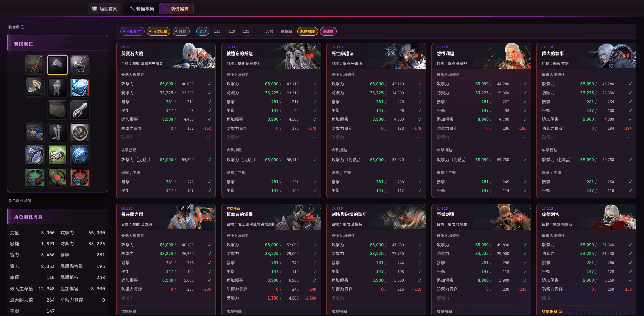644x316 pixels.
Task: Toggle the 一般副本 dungeon filter
Action: 132,31
